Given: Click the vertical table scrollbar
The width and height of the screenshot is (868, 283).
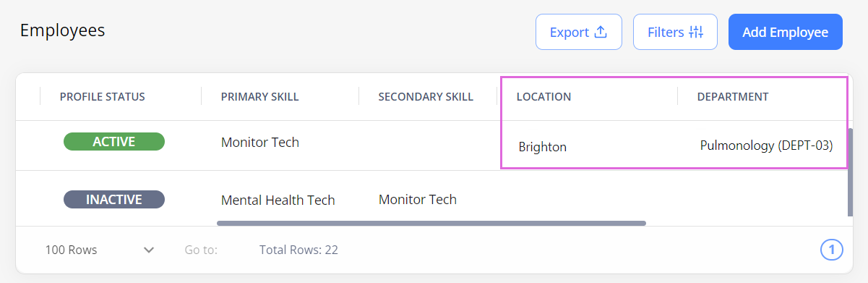Looking at the screenshot, I should (850, 172).
